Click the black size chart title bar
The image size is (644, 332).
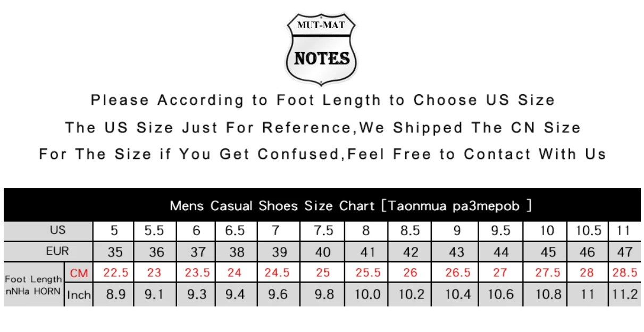point(322,205)
